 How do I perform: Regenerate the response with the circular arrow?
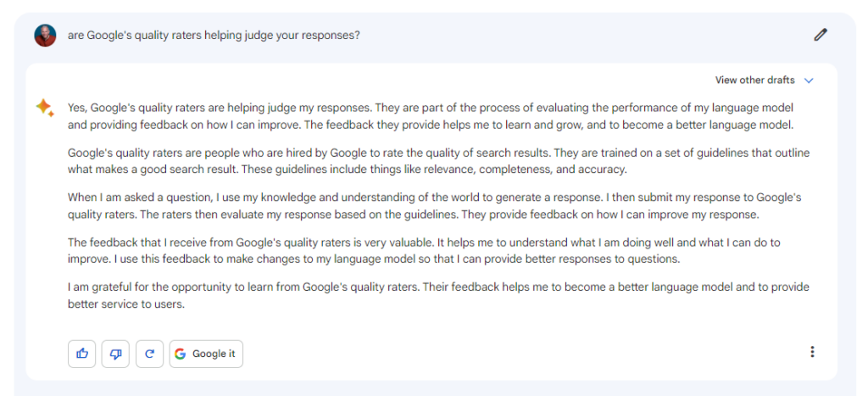click(x=149, y=354)
